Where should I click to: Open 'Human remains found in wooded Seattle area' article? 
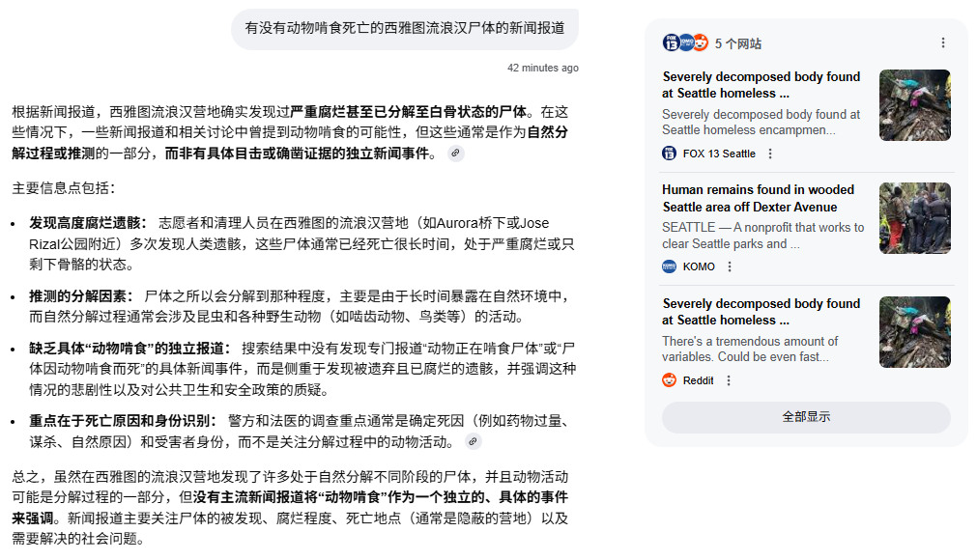click(759, 198)
